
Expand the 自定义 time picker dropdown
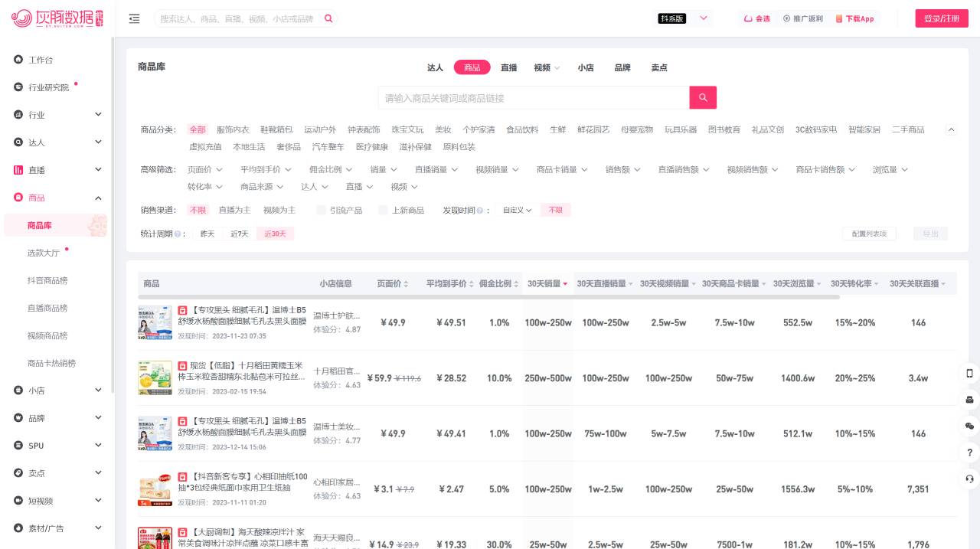(x=517, y=210)
